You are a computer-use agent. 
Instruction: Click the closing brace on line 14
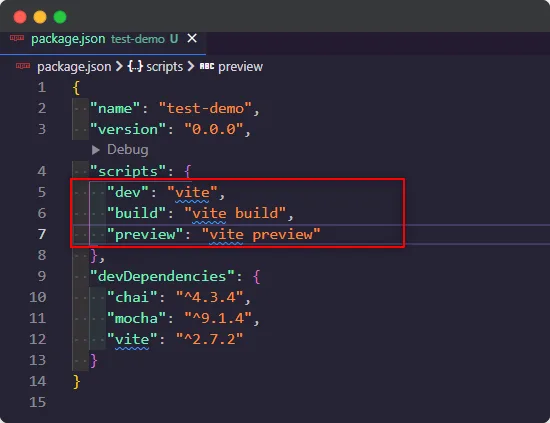pos(76,382)
